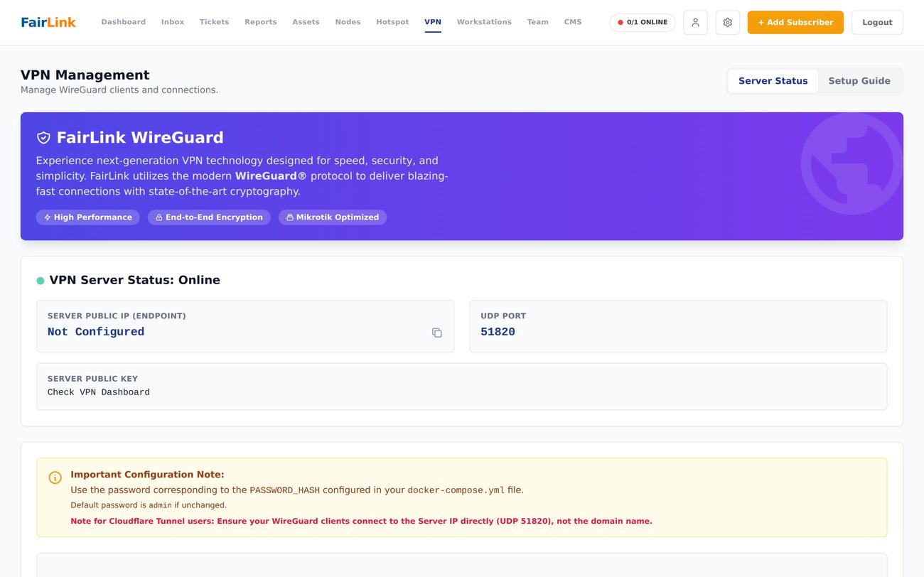The image size is (924, 577).
Task: Switch to the Server Status tab
Action: coord(773,81)
